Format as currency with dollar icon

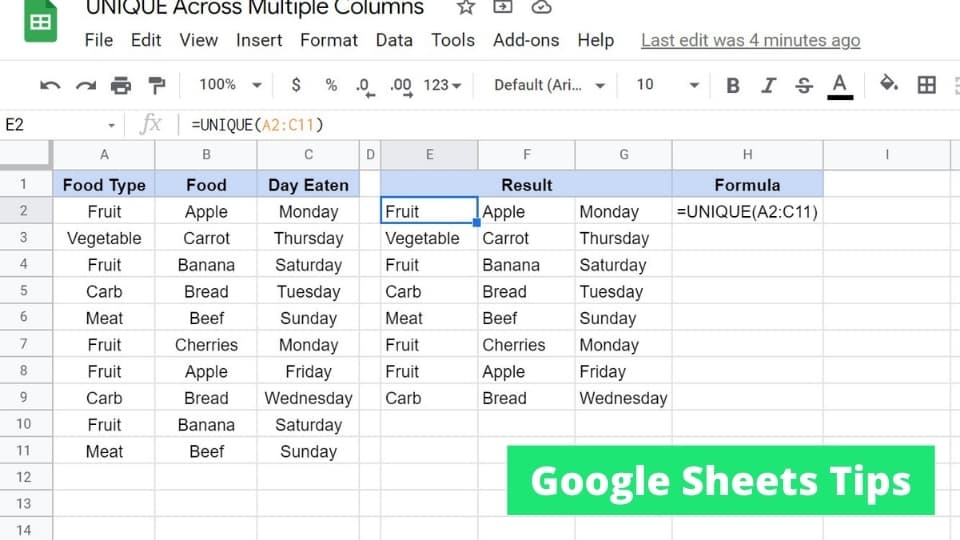point(296,84)
